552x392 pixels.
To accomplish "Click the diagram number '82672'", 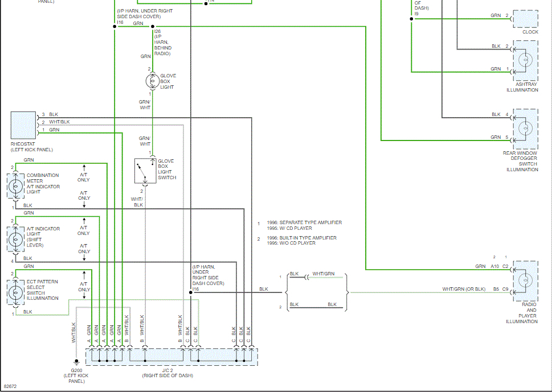I will pyautogui.click(x=10, y=386).
